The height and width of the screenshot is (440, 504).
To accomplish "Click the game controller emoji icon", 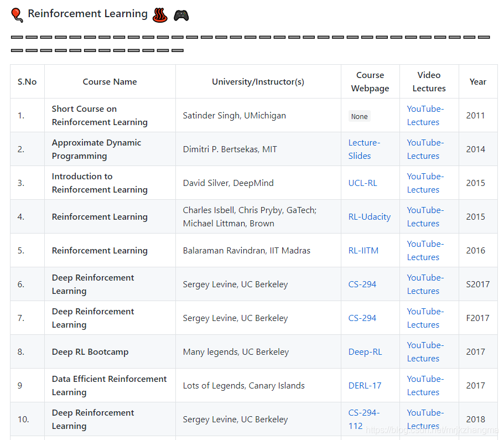I will click(x=181, y=15).
